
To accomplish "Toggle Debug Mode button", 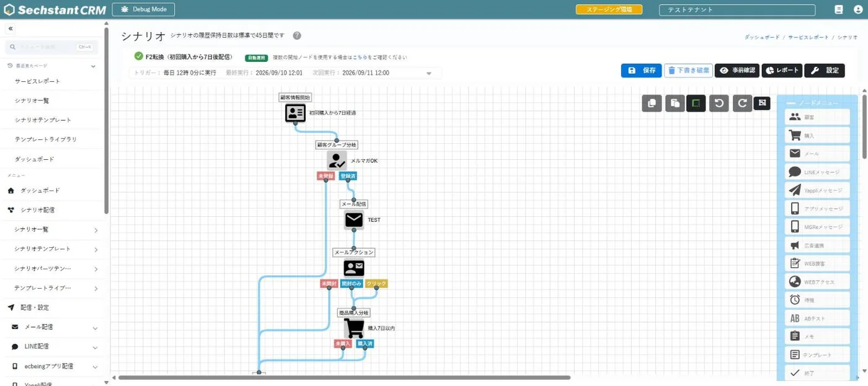I will (x=143, y=9).
